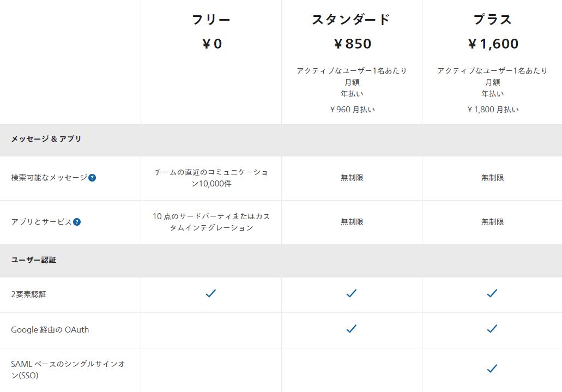Click help icon beside 検索可能なメッセージ
The height and width of the screenshot is (392, 562).
[x=92, y=178]
